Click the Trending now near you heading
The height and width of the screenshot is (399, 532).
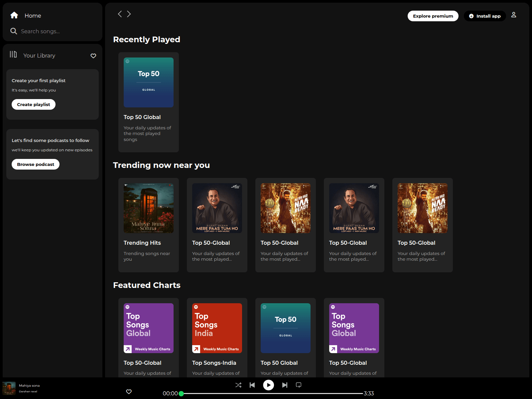161,165
